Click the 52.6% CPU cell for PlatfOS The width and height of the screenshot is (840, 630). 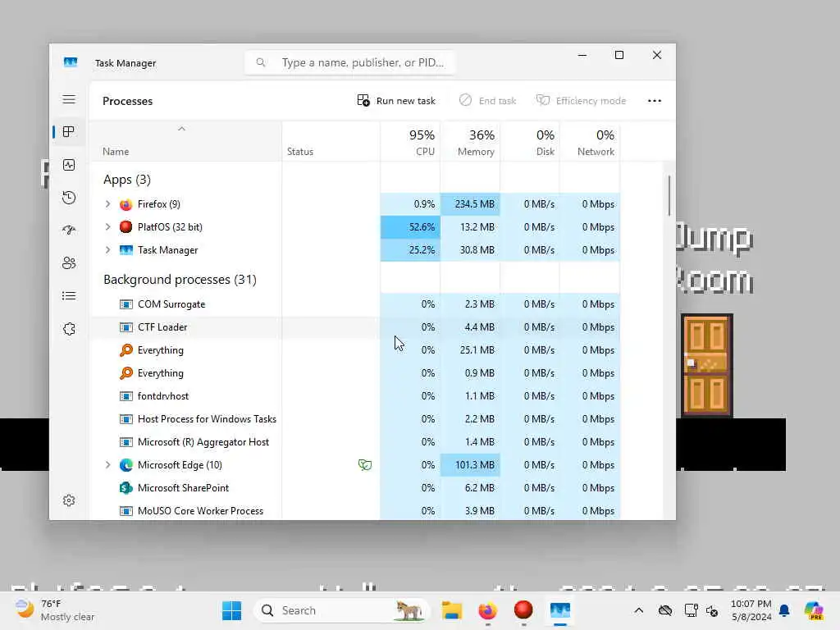point(410,227)
